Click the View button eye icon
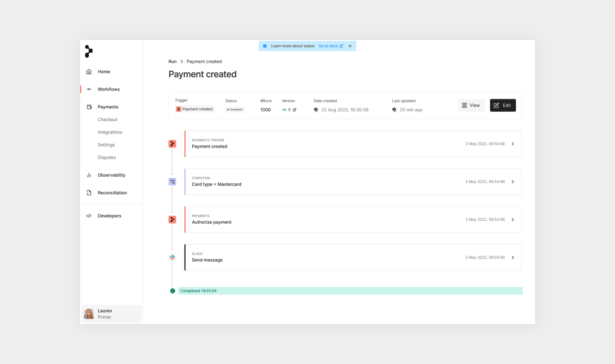 [x=464, y=105]
